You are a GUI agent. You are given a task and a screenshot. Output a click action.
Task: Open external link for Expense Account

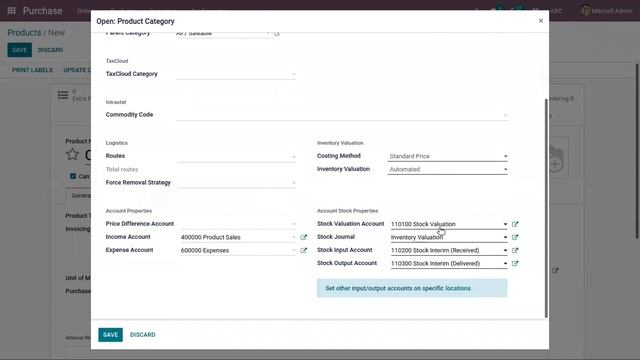pos(303,250)
